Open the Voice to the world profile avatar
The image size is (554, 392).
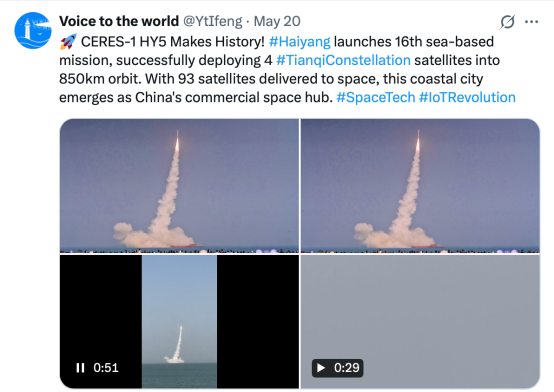tap(33, 31)
